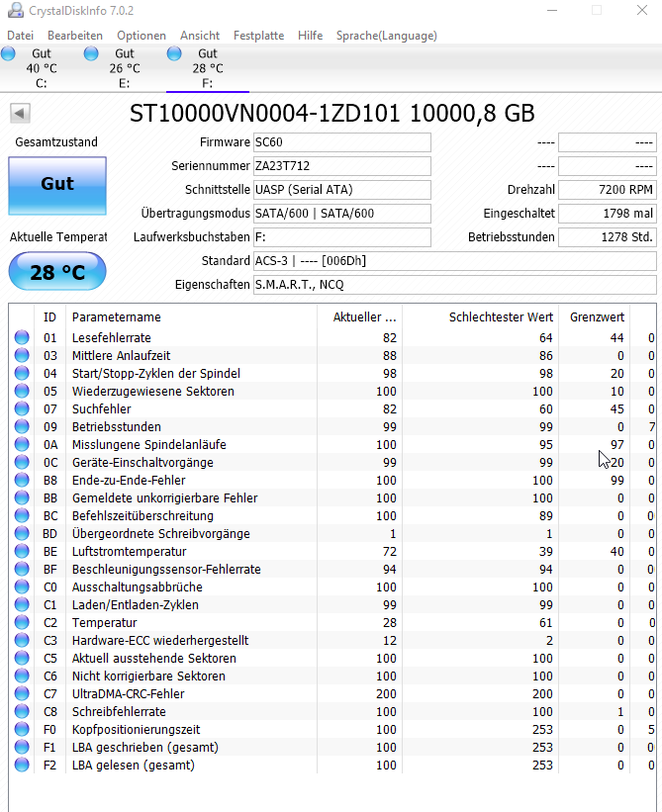Open the Ansicht menu
This screenshot has width=662, height=812.
200,36
